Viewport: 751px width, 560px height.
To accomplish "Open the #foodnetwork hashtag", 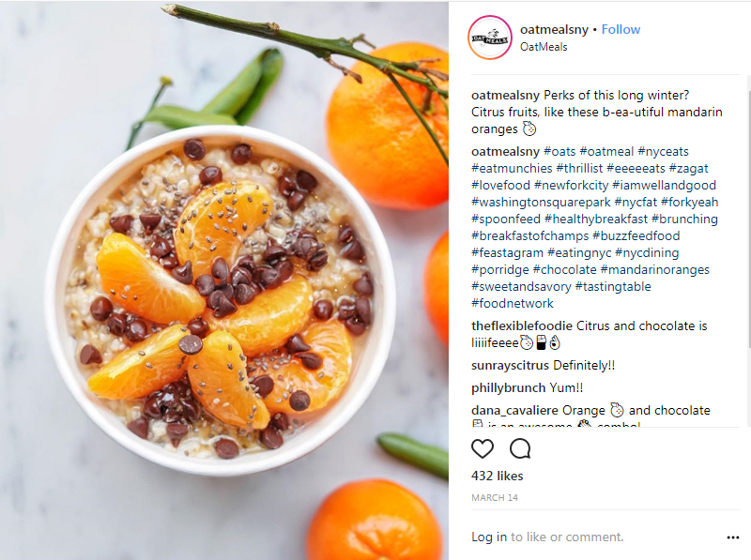I will 512,304.
